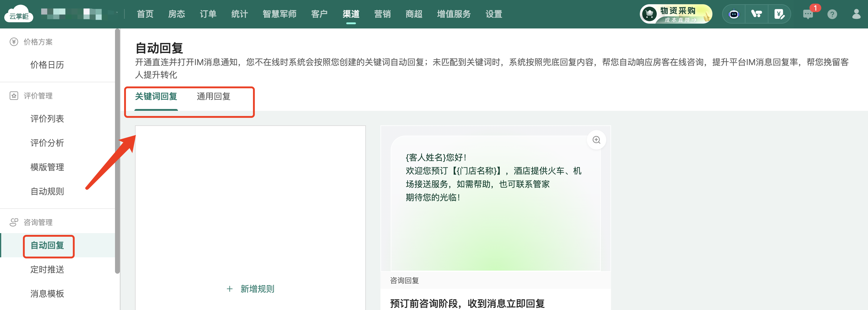Image resolution: width=868 pixels, height=310 pixels.
Task: Open the 房态 top menu
Action: 176,14
